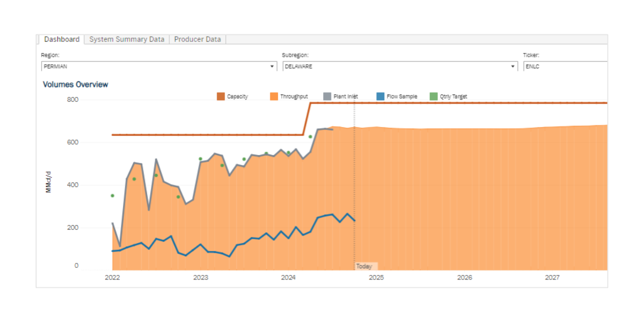This screenshot has width=644, height=322.
Task: Toggle the Capacity legend label
Action: click(237, 96)
